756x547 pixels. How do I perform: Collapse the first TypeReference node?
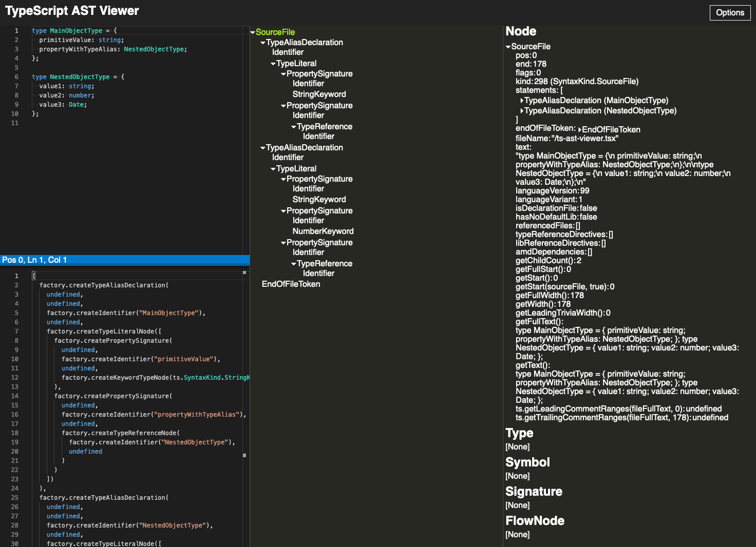coord(294,127)
